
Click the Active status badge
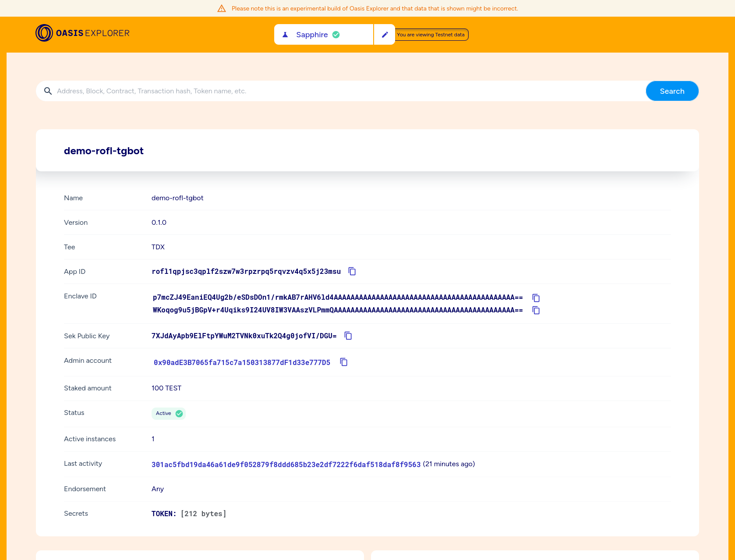coord(169,413)
